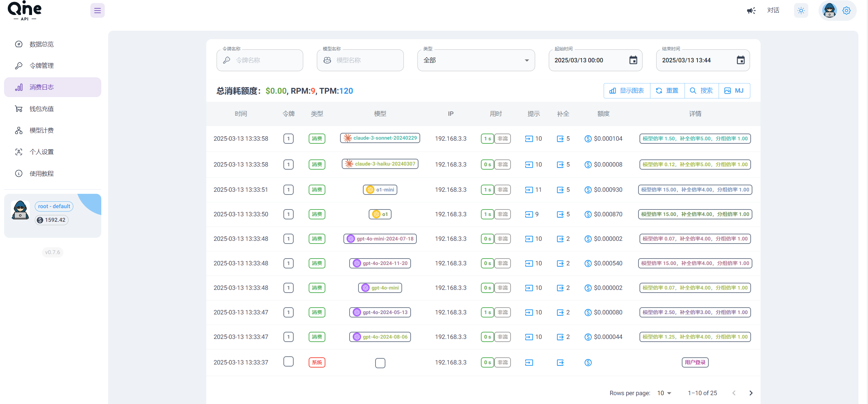Click the 时间 column header
The image size is (868, 404).
(241, 114)
